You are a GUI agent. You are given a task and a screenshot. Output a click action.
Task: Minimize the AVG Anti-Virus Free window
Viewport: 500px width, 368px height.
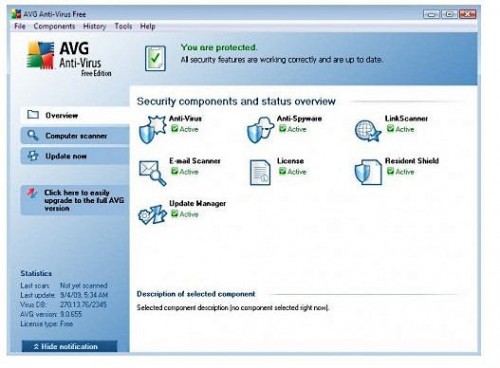pos(431,14)
